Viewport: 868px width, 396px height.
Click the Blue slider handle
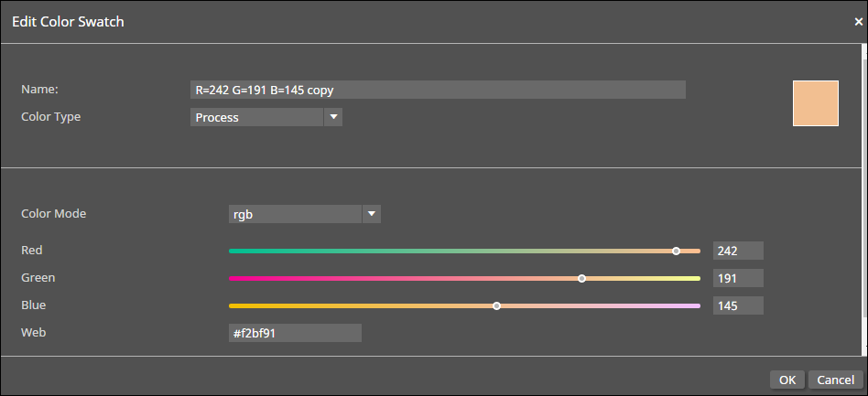tap(496, 305)
